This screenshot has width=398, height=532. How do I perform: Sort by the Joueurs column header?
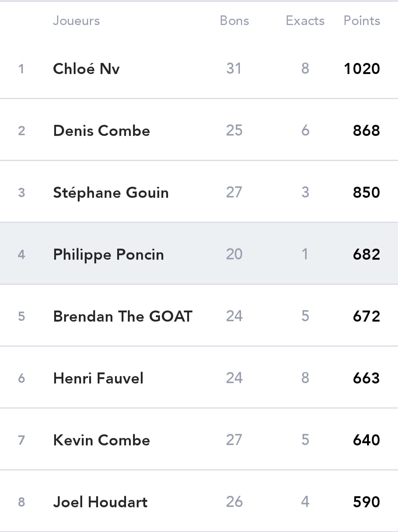[x=76, y=21]
